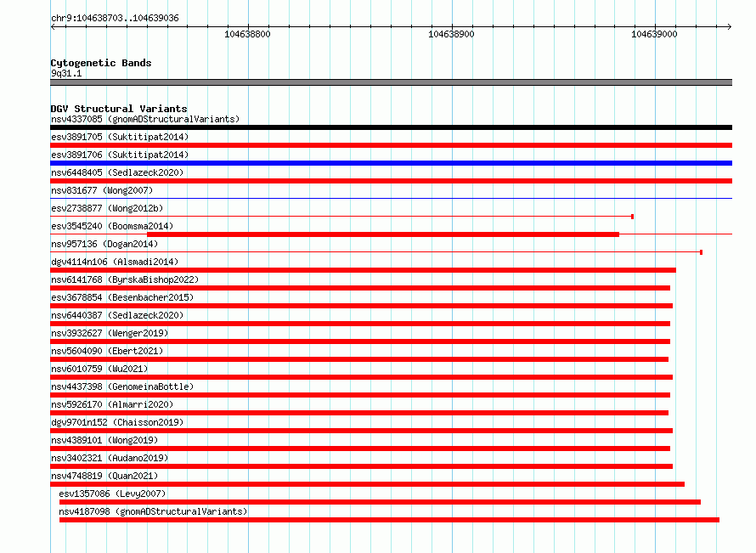Screen dimensions: 756x553
Task: Select esv3545240 (Boomsma2014) label
Action: tap(112, 226)
